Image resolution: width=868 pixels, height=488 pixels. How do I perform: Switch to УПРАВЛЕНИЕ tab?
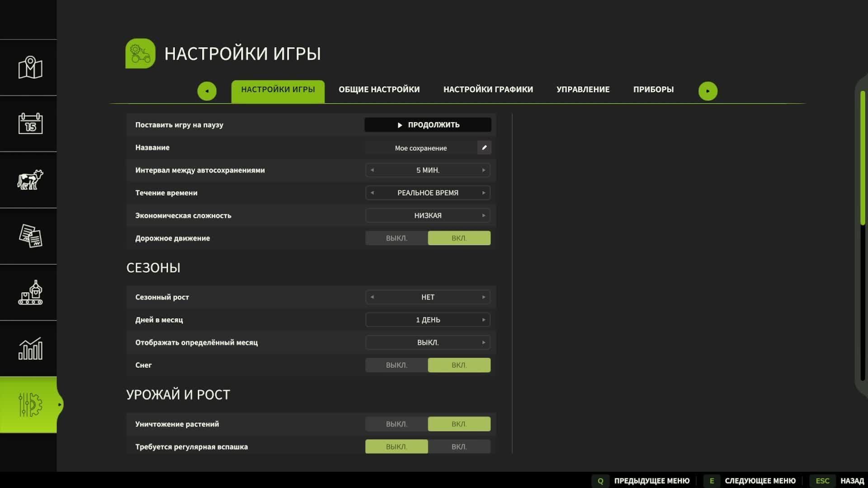pyautogui.click(x=583, y=89)
